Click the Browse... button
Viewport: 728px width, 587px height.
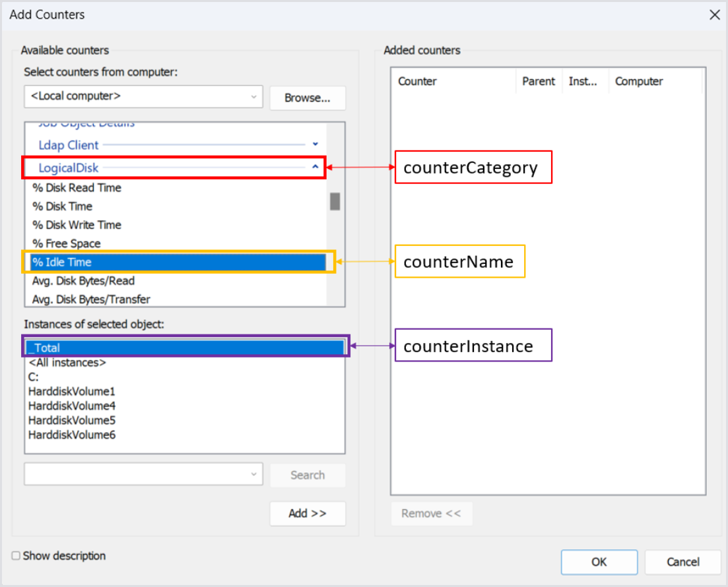307,98
